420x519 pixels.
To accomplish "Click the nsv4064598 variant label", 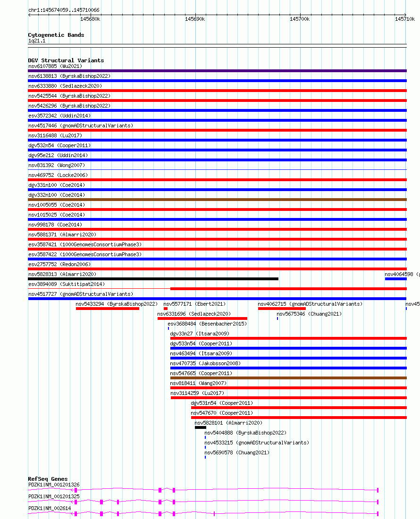I will click(x=402, y=275).
